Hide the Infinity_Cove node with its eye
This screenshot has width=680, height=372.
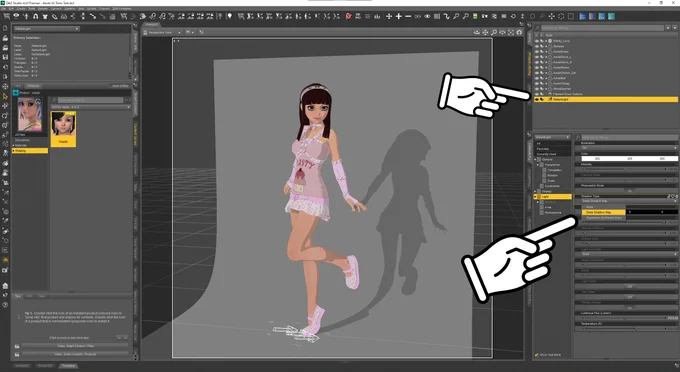pos(536,41)
